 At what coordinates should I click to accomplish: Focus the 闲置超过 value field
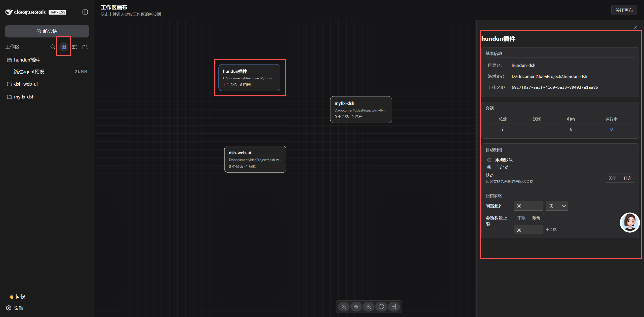(x=528, y=206)
